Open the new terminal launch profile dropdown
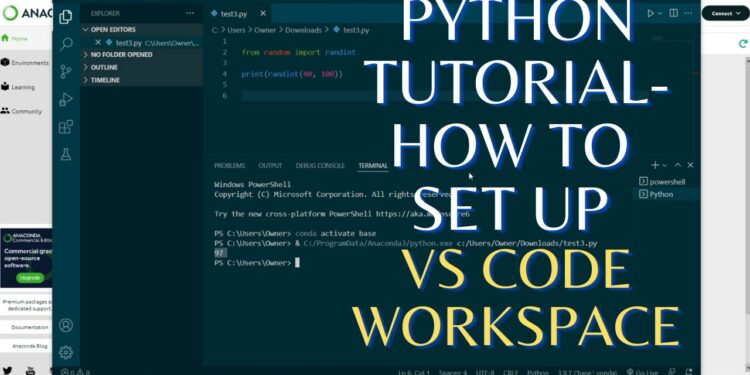Image resolution: width=750 pixels, height=375 pixels. 664,165
